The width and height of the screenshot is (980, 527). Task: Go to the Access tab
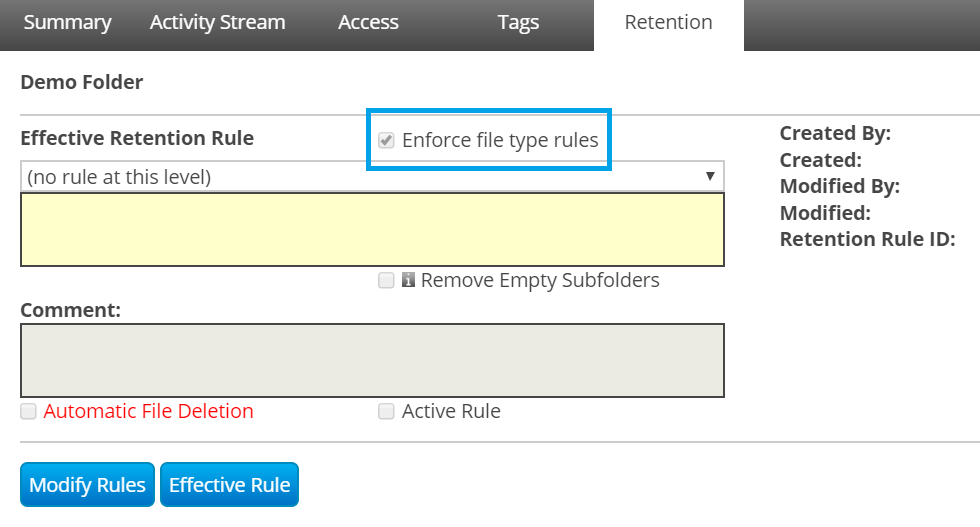point(368,22)
